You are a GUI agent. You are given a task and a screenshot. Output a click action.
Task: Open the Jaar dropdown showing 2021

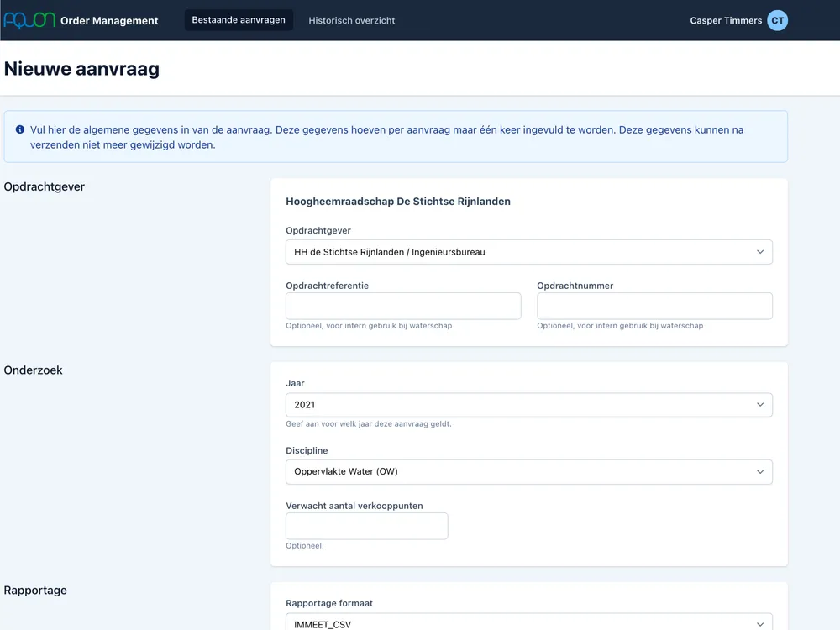coord(528,404)
